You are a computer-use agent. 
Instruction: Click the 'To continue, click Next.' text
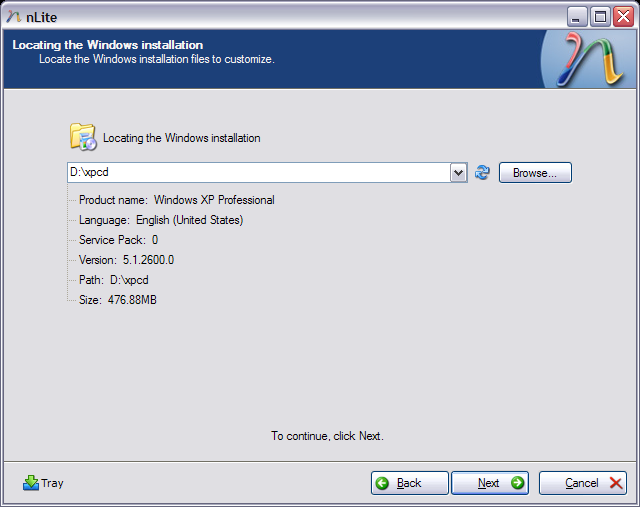click(327, 436)
